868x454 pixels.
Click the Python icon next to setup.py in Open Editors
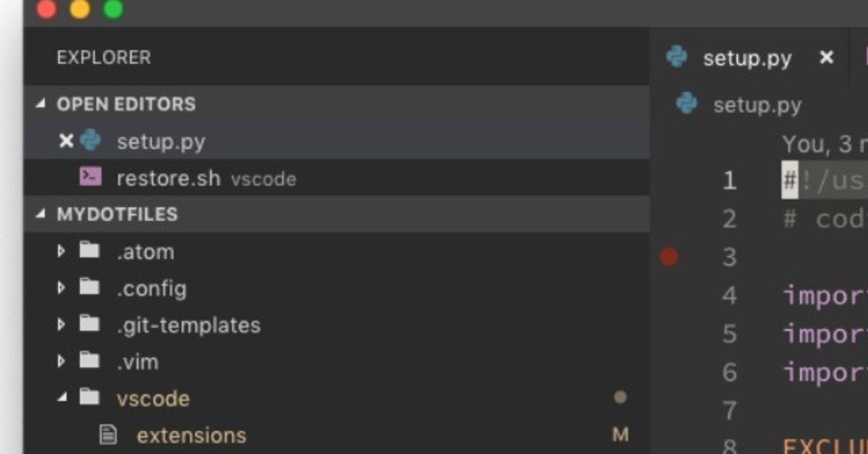pos(90,141)
